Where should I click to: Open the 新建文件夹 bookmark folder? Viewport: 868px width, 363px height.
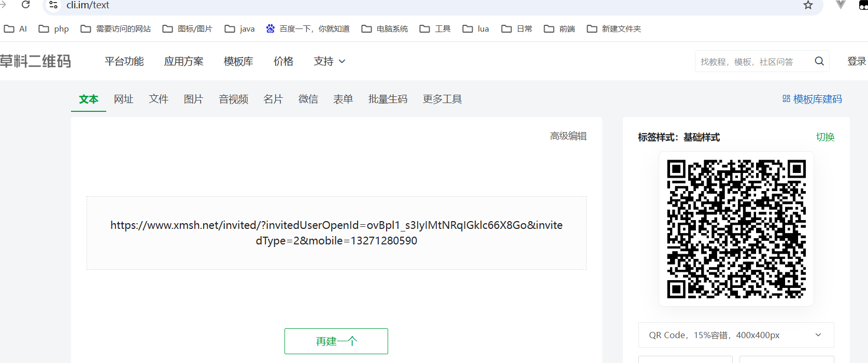[614, 29]
